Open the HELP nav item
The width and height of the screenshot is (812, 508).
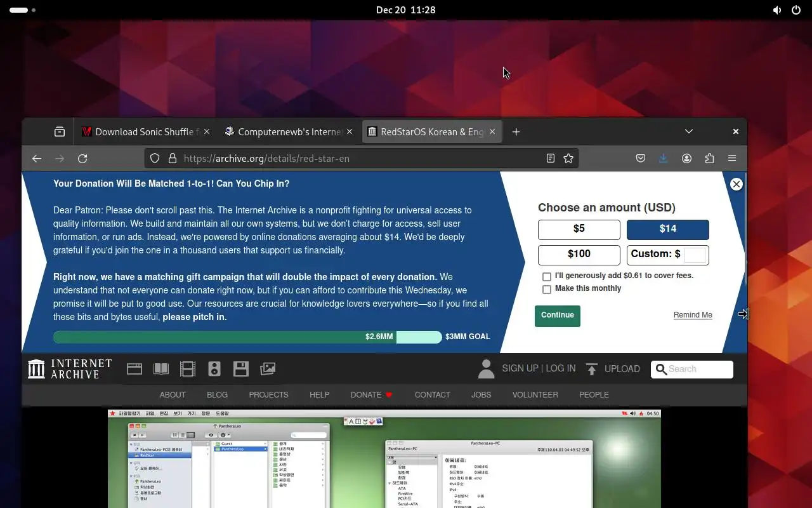coord(319,395)
